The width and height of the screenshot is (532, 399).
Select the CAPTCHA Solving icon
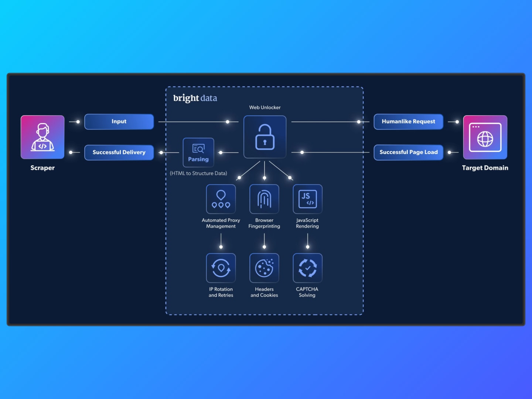click(x=307, y=268)
